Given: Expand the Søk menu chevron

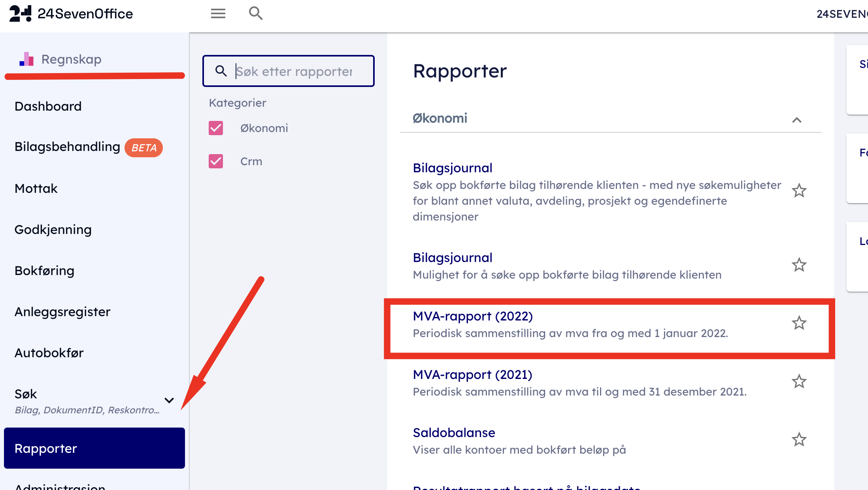Looking at the screenshot, I should pyautogui.click(x=169, y=400).
